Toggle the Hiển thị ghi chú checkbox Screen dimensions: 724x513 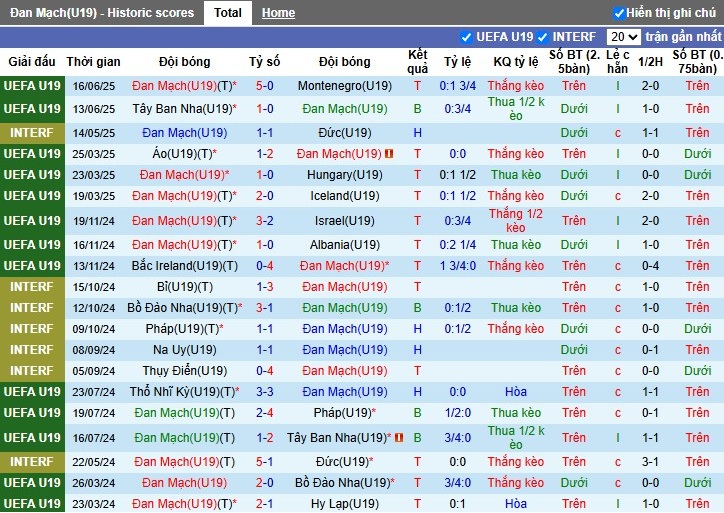click(x=619, y=13)
